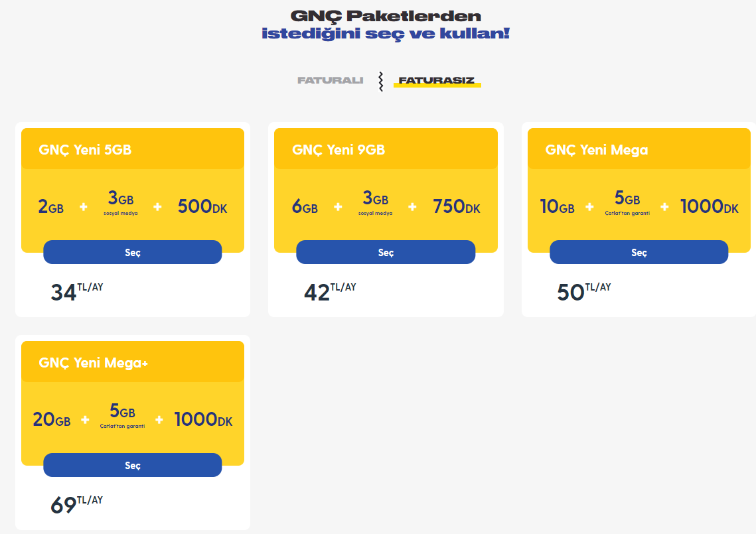Choose Seç for GNÇ Yeni 9GB package
This screenshot has height=534, width=756.
[386, 253]
